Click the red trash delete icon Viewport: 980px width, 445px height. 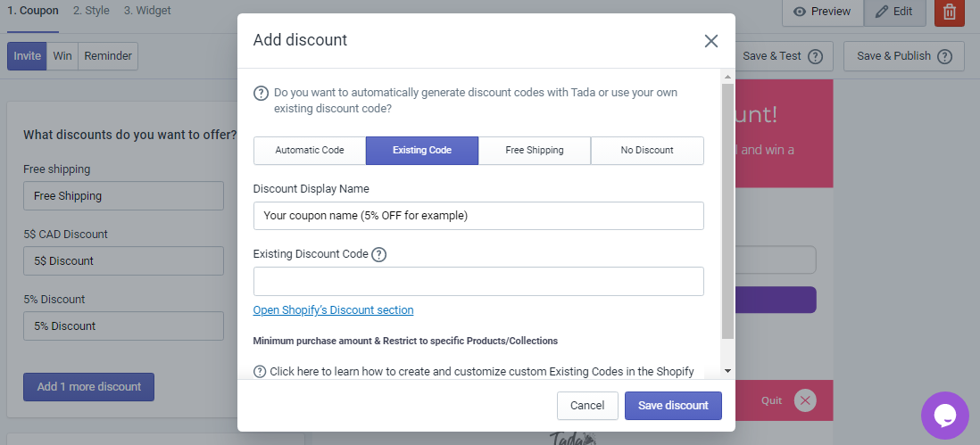pyautogui.click(x=950, y=12)
